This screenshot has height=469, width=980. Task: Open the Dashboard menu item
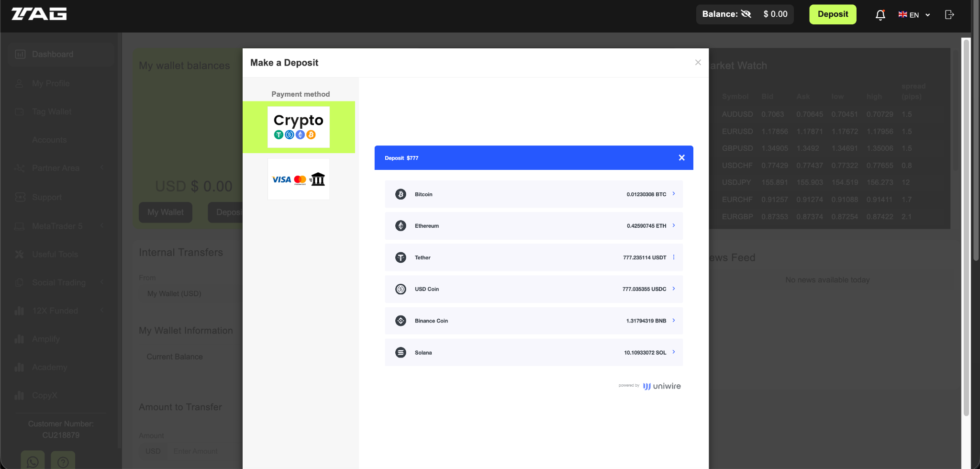click(x=53, y=54)
